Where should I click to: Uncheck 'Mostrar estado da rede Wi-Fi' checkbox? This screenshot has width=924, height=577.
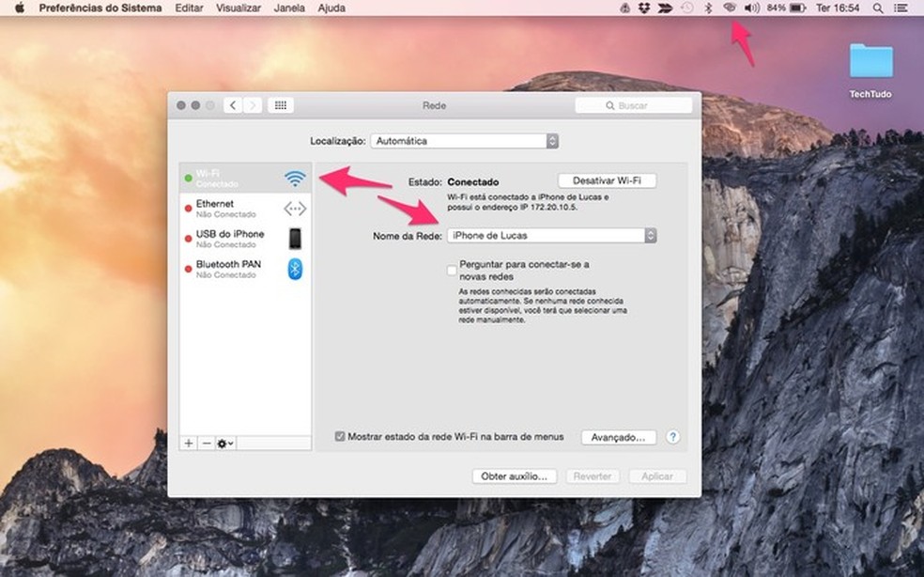click(x=339, y=437)
